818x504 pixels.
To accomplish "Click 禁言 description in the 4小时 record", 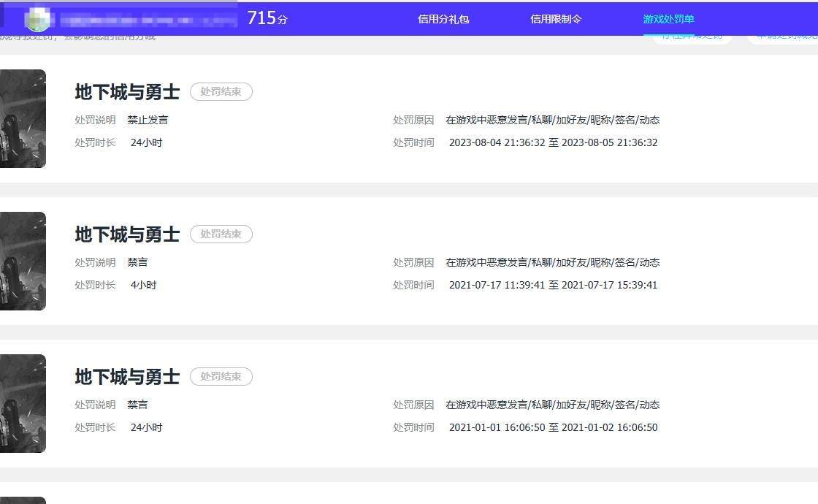I will click(x=137, y=262).
